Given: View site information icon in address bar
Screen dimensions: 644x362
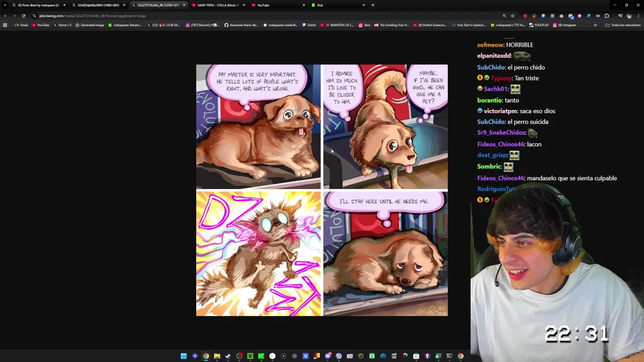Looking at the screenshot, I should click(34, 16).
